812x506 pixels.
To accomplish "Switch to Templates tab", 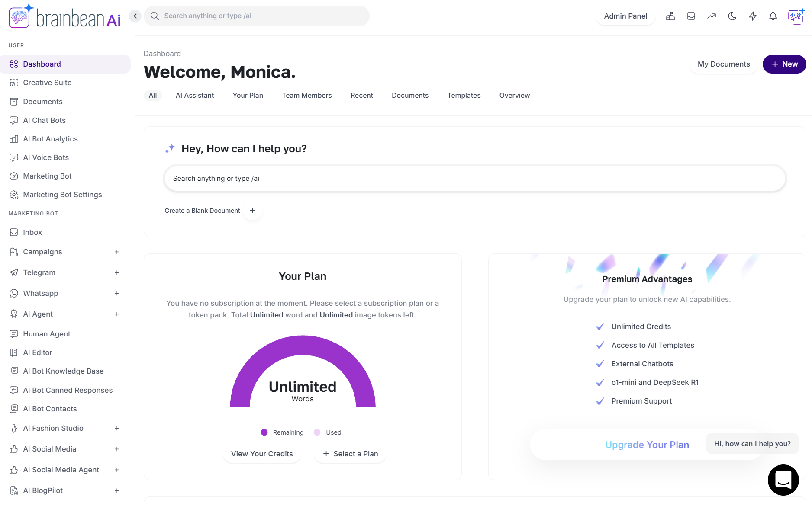I will (464, 95).
